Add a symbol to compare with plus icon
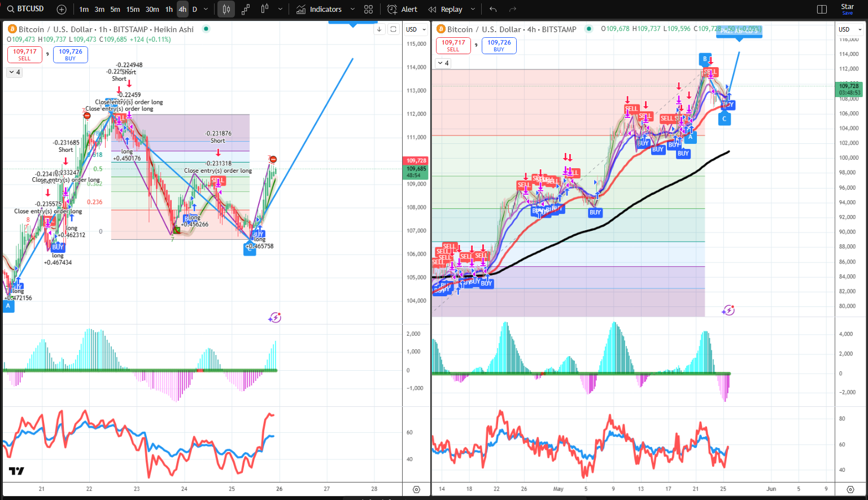 coord(62,10)
